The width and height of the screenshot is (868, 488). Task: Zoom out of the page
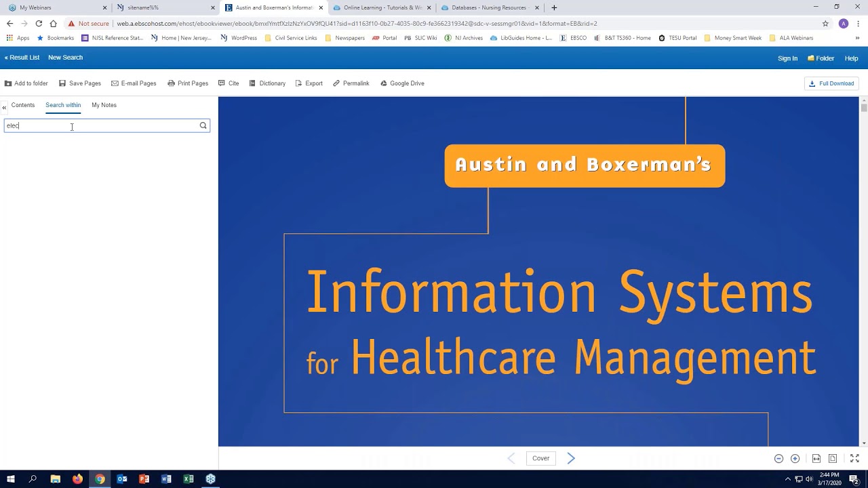(778, 459)
